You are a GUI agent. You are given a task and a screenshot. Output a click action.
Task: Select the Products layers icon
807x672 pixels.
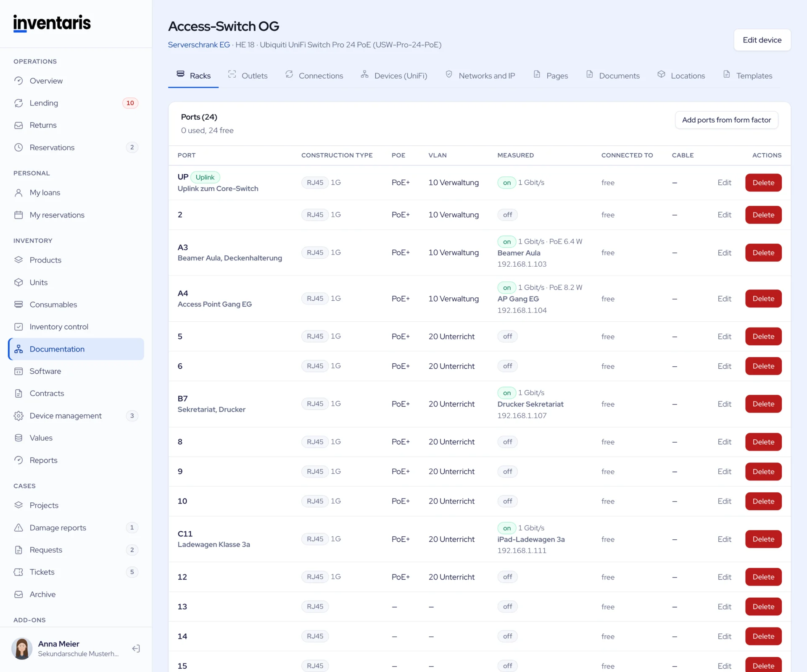[x=18, y=260]
